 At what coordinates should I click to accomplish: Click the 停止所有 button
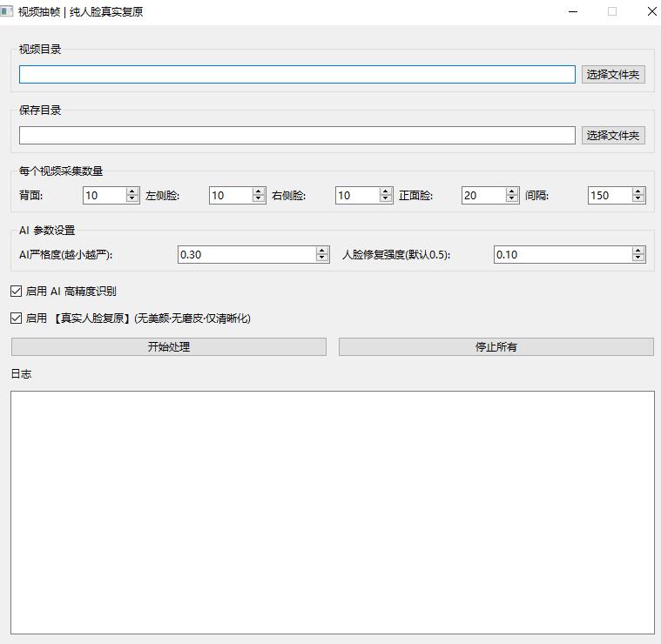pyautogui.click(x=496, y=346)
